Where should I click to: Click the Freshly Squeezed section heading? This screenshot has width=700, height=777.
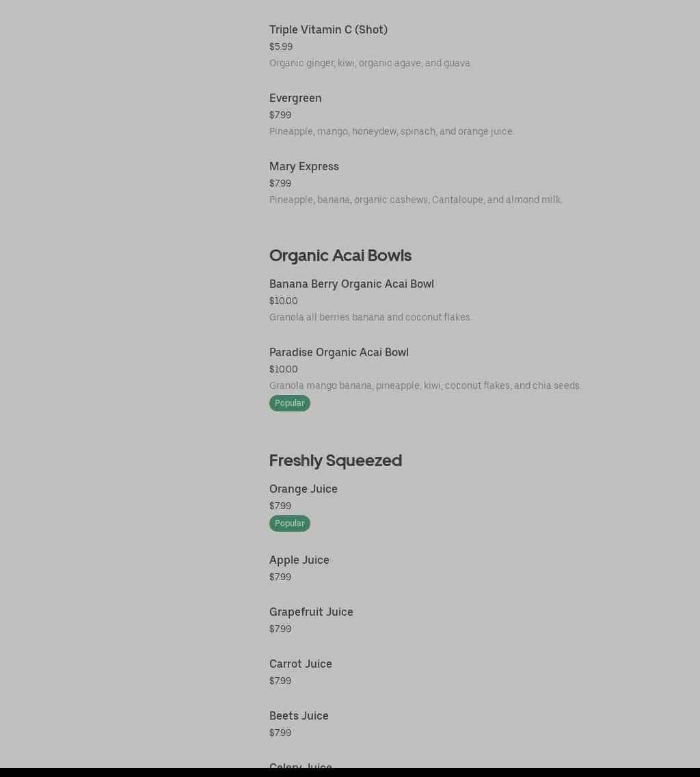point(336,460)
